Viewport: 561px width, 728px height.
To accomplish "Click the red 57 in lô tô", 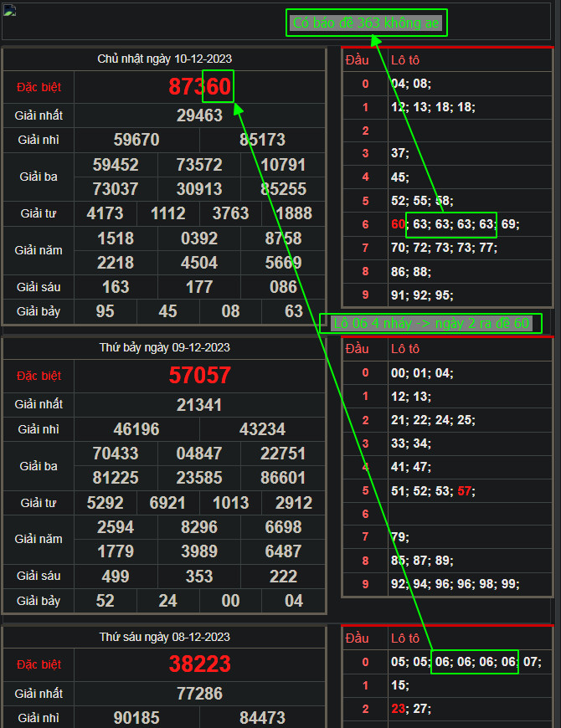I will coord(466,490).
